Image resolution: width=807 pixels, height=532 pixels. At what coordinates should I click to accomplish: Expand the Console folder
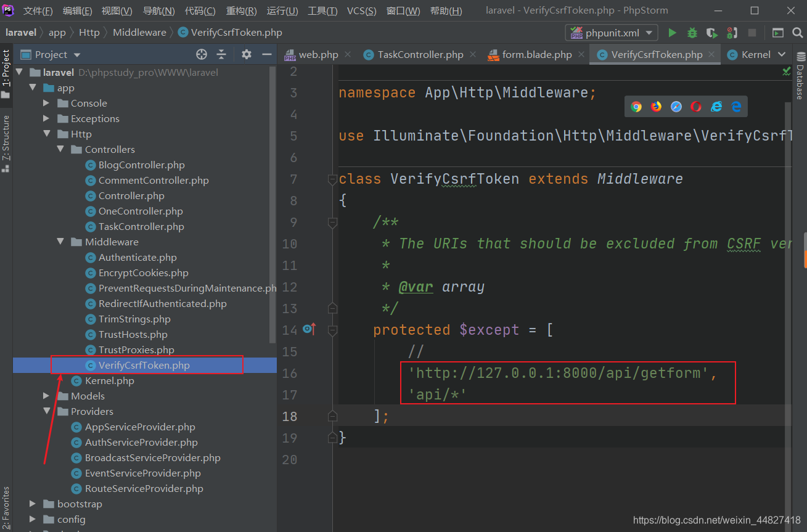[x=46, y=103]
